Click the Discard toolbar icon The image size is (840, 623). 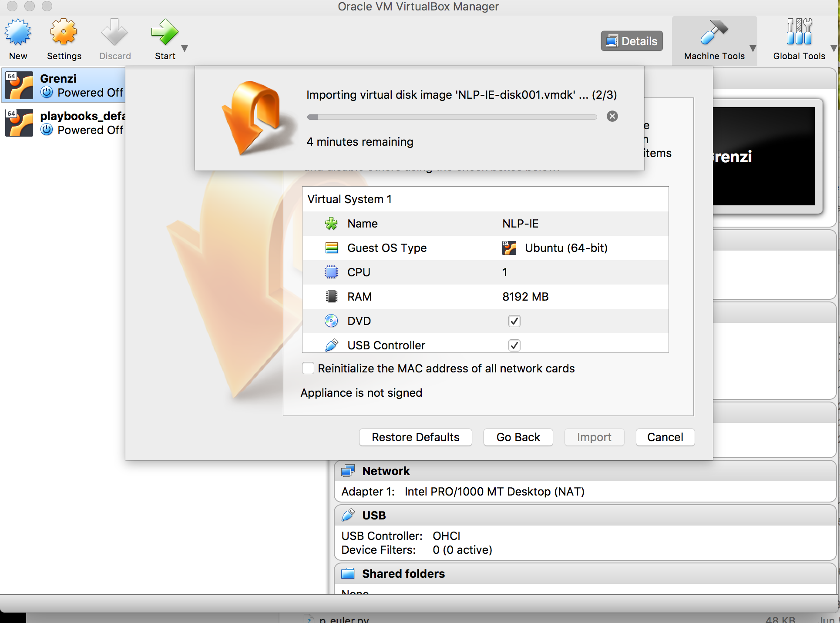(114, 32)
